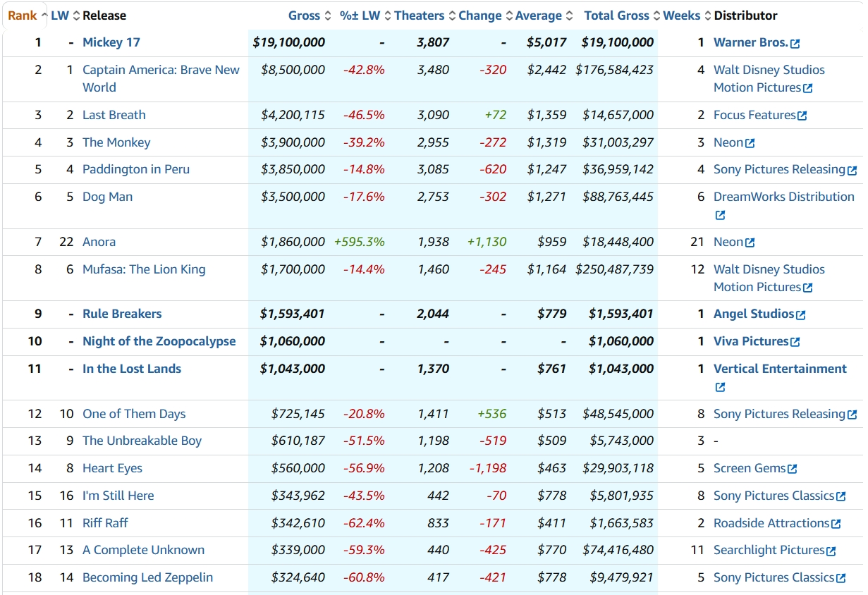The image size is (868, 595).
Task: Select the $176,584,423 total gross value
Action: (615, 70)
